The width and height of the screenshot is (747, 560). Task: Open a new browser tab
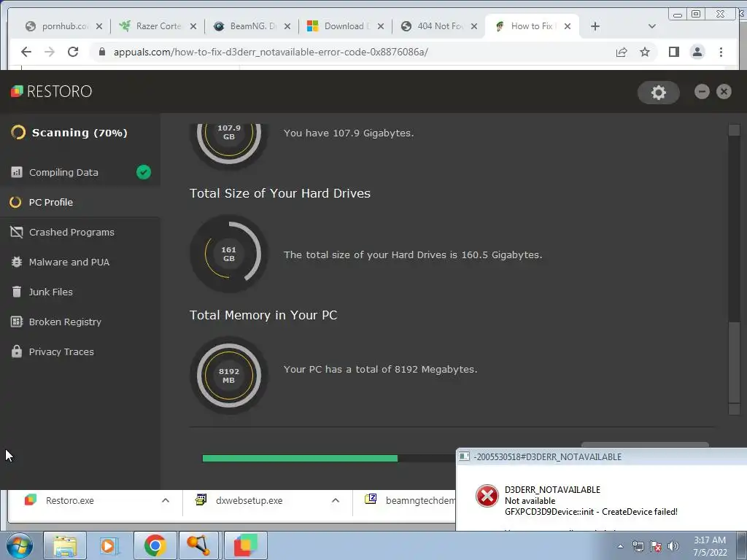pyautogui.click(x=595, y=27)
